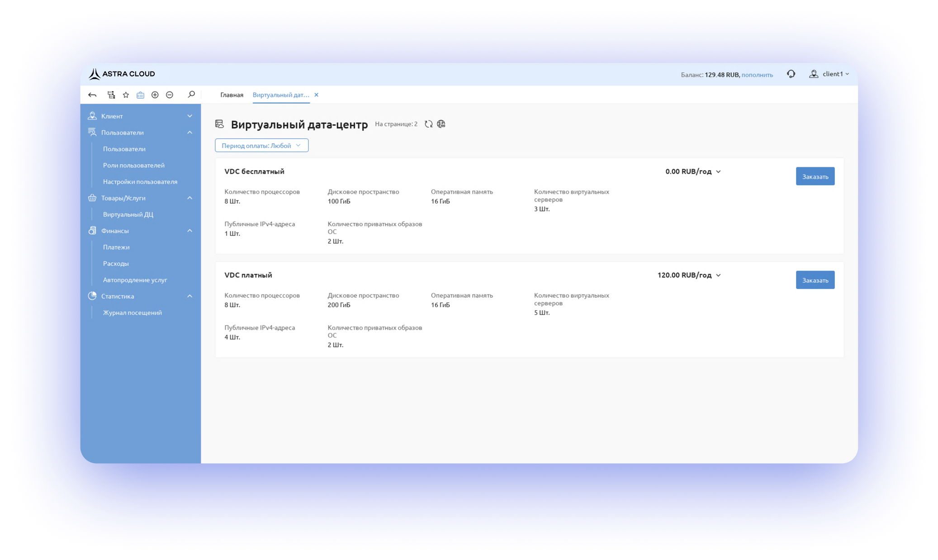Image resolution: width=938 pixels, height=560 pixels.
Task: Click the пополнить balance link
Action: pos(757,75)
